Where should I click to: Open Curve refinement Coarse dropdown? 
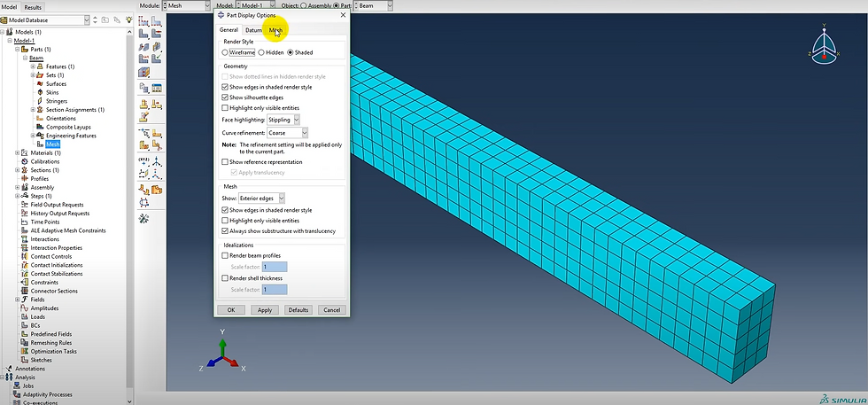coord(287,133)
